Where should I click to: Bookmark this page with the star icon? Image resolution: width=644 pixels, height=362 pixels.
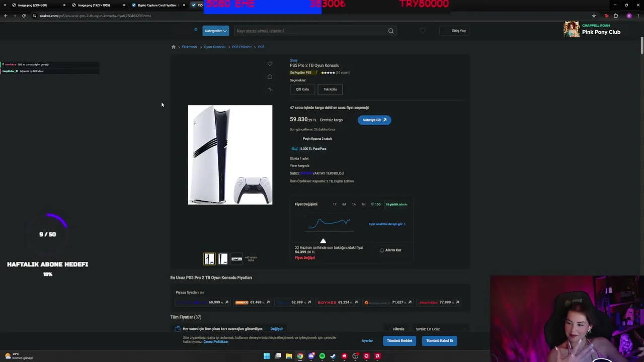pyautogui.click(x=594, y=16)
